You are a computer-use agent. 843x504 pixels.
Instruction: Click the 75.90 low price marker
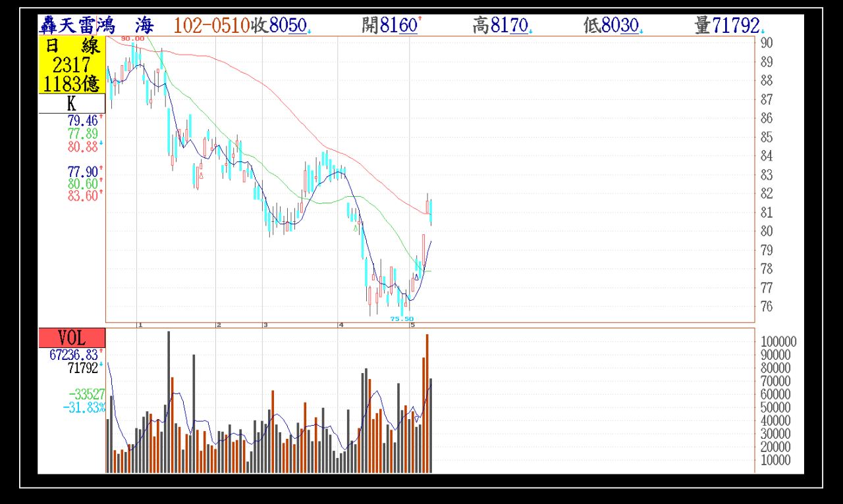[x=401, y=318]
